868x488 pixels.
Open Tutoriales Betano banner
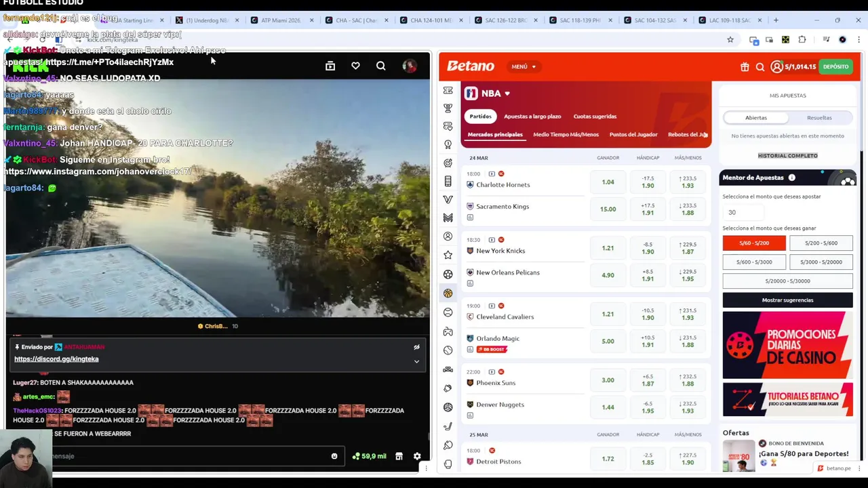pos(787,399)
